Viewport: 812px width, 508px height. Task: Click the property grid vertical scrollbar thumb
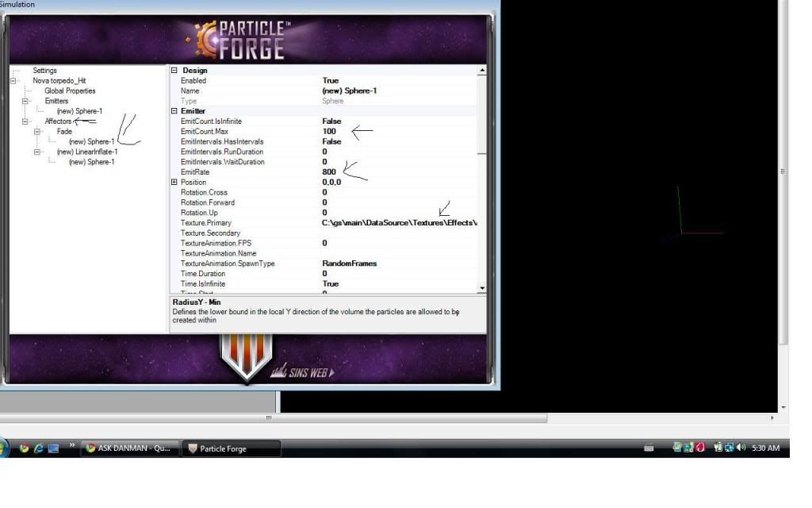[482, 115]
